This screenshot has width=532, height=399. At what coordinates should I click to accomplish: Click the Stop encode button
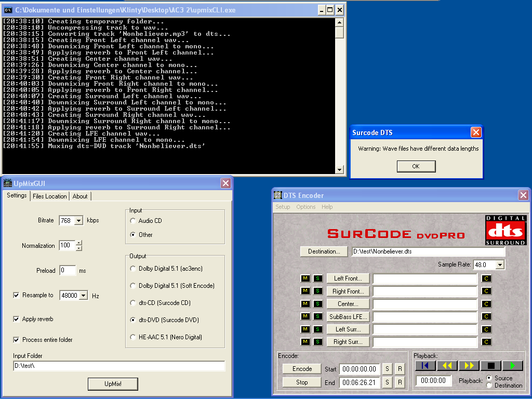pyautogui.click(x=302, y=382)
